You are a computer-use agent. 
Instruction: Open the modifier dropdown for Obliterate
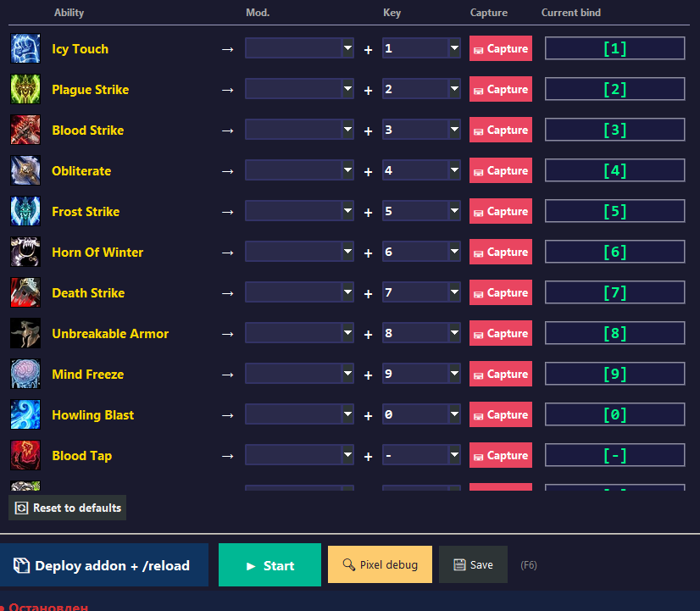299,169
